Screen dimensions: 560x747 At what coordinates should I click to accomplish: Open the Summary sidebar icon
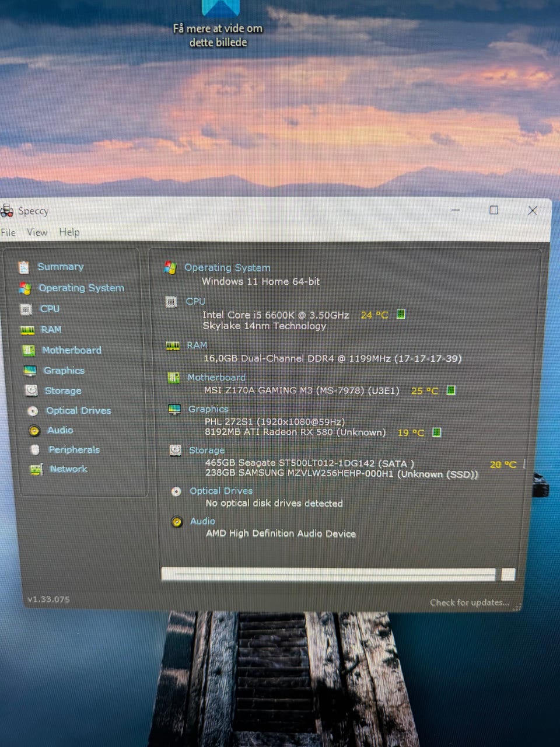click(x=23, y=267)
